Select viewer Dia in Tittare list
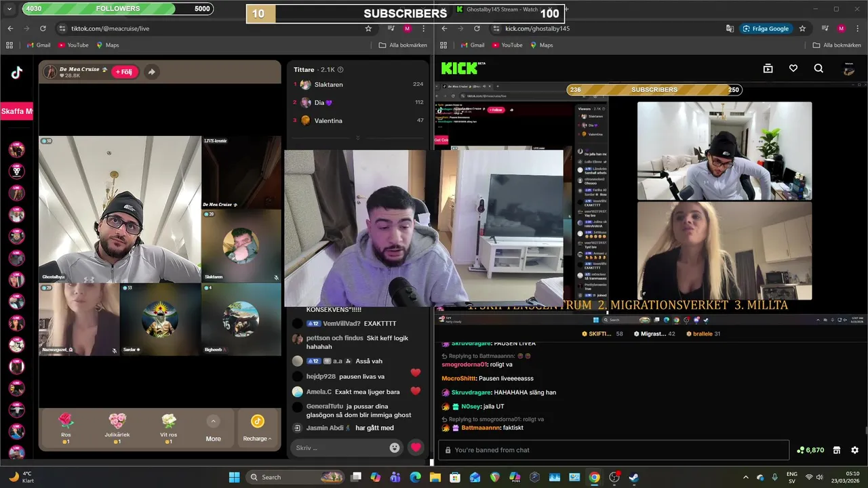 tap(358, 102)
